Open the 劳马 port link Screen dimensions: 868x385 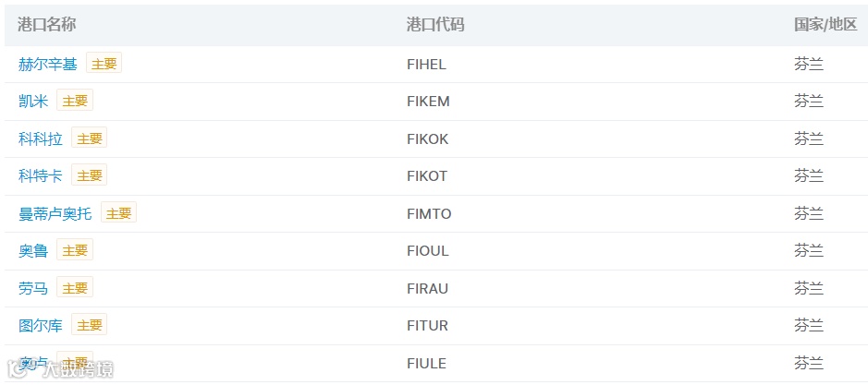33,288
